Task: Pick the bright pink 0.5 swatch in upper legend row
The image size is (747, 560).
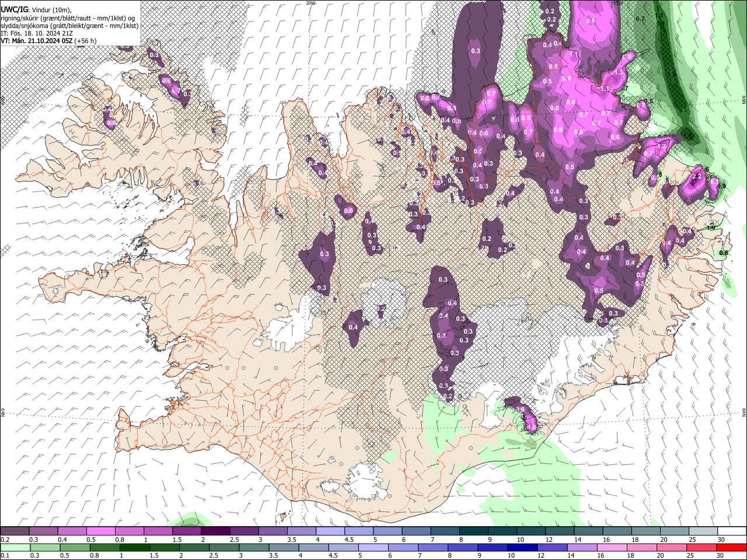Action: 100,531
